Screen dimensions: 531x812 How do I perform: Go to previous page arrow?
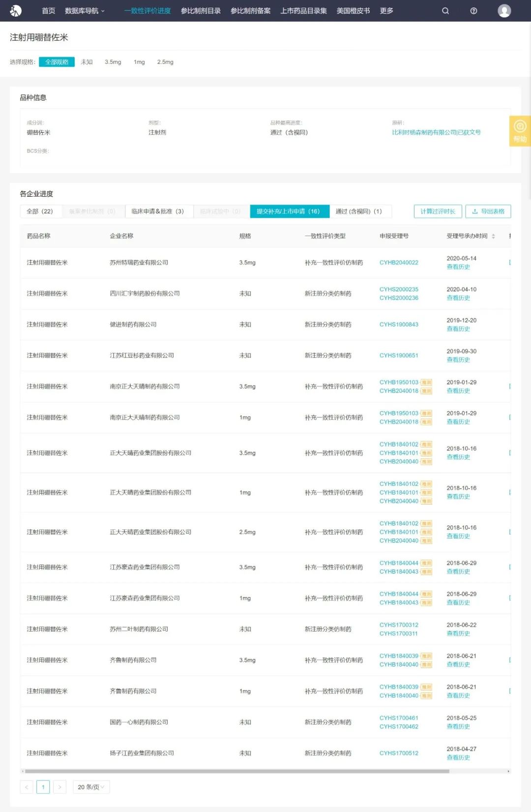point(27,787)
